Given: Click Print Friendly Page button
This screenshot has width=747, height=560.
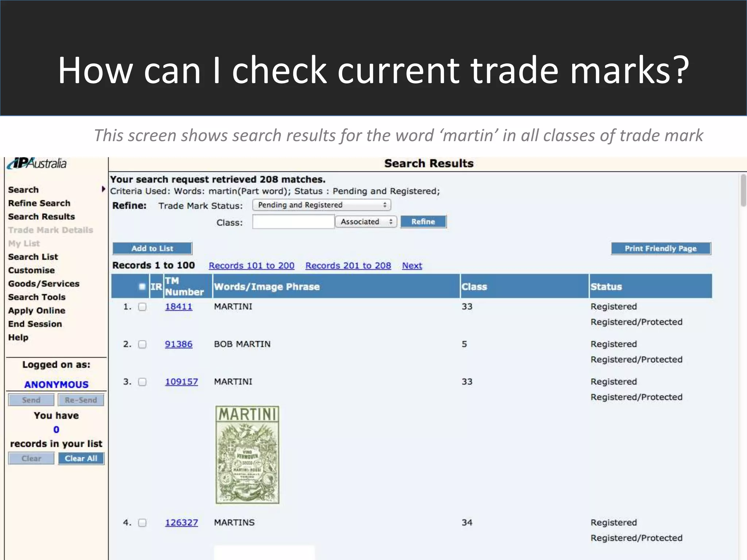Looking at the screenshot, I should (661, 248).
